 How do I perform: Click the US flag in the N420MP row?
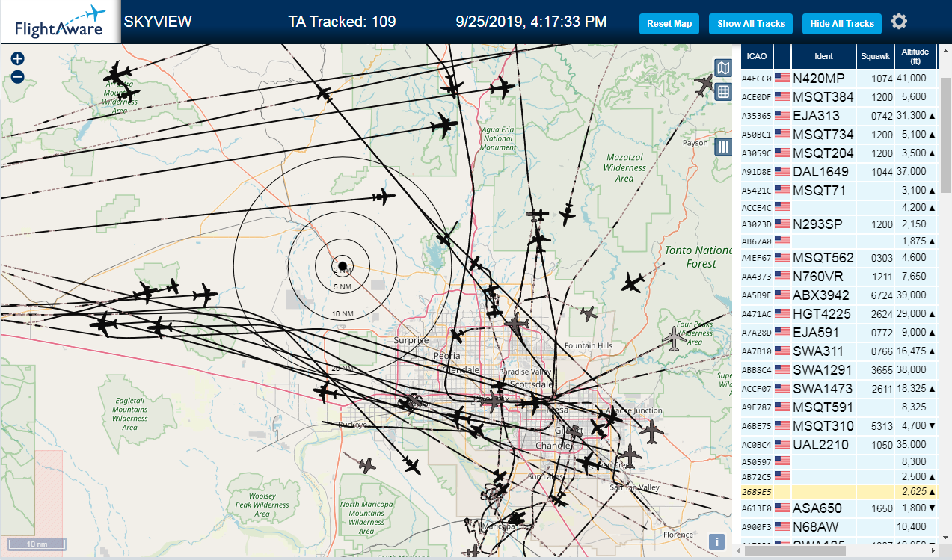[782, 78]
